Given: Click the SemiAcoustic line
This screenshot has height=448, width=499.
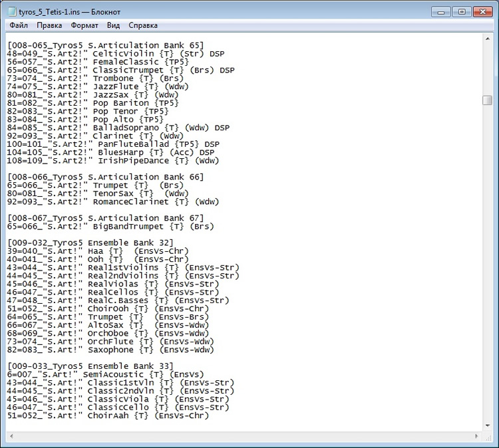Looking at the screenshot, I should coord(105,375).
